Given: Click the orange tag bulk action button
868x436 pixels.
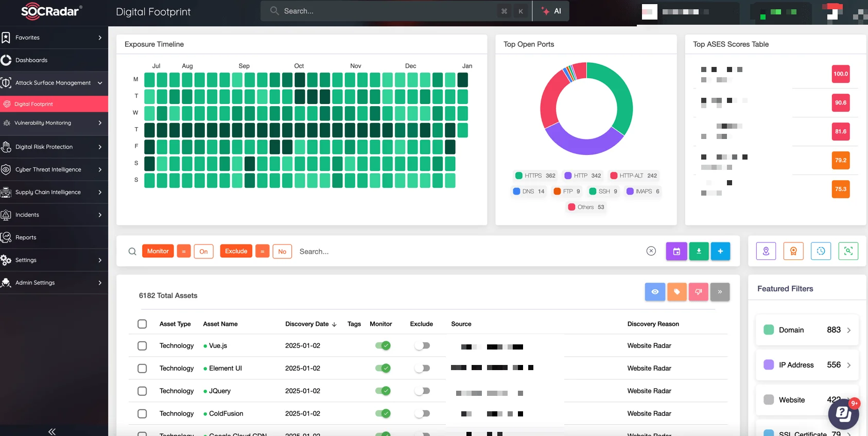Looking at the screenshot, I should pos(677,292).
